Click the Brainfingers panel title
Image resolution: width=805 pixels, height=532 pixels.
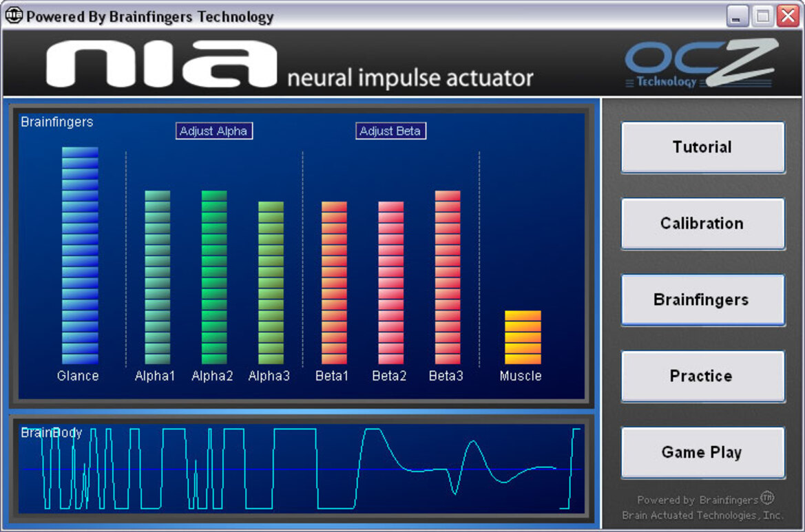(x=57, y=122)
